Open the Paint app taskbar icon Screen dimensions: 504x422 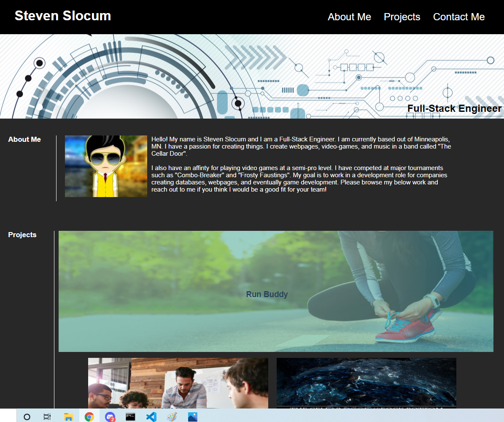[x=172, y=417]
